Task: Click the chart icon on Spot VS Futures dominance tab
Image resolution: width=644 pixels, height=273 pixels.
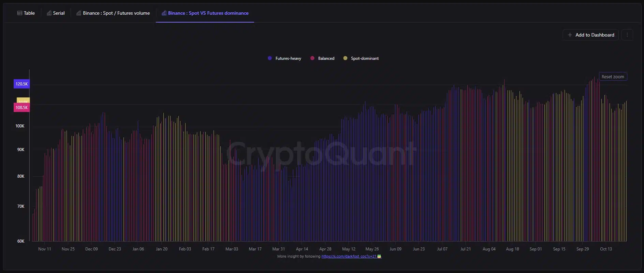Action: pos(164,13)
